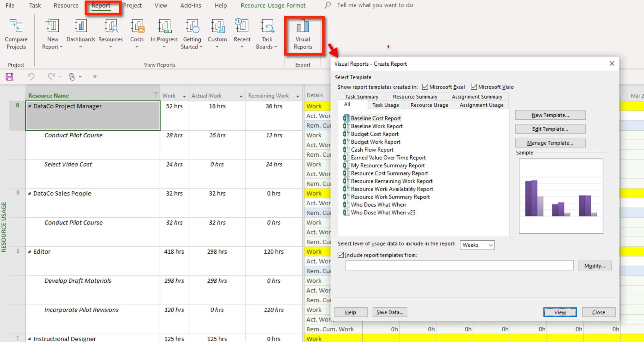Click the search magnifier icon
Image resolution: width=644 pixels, height=342 pixels.
(x=328, y=5)
